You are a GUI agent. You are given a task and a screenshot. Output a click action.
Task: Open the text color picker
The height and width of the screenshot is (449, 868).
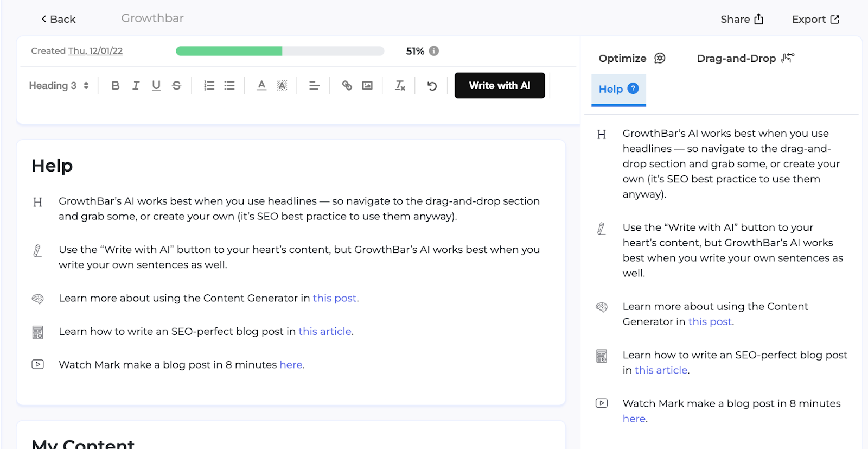(261, 86)
